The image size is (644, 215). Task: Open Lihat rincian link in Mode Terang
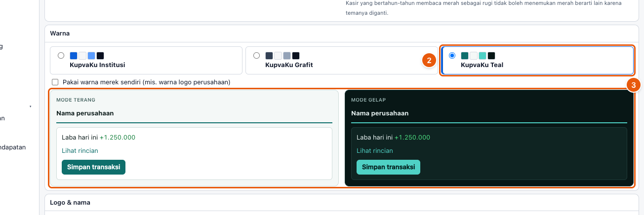click(80, 151)
